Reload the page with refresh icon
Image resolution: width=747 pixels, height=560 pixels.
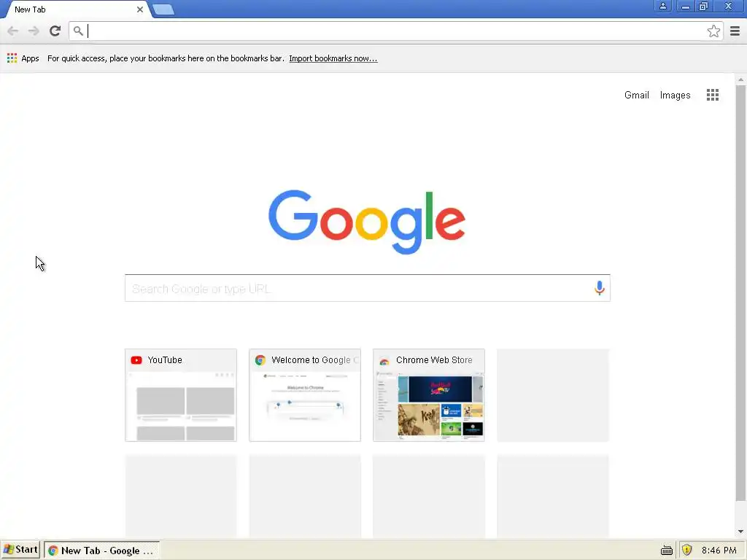(x=55, y=31)
